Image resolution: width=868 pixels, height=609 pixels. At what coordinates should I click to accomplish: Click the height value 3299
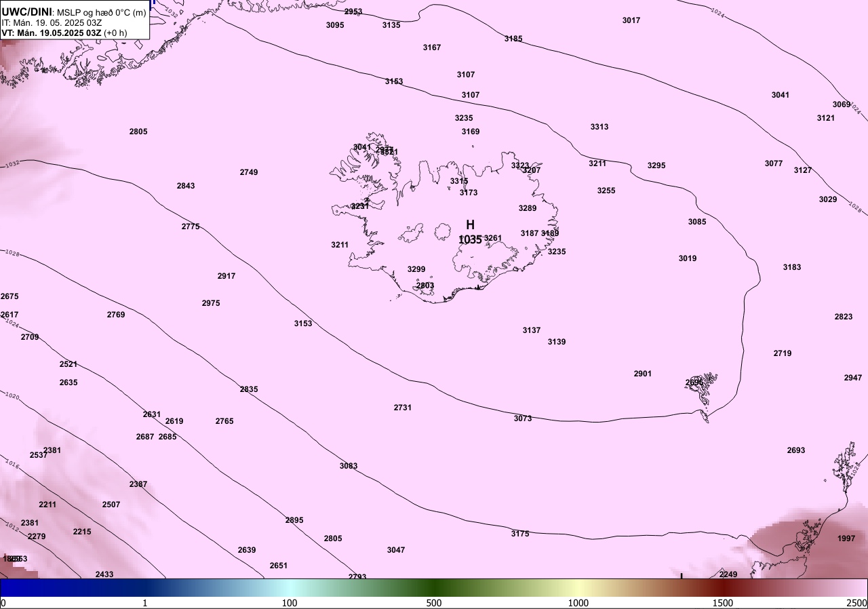click(416, 269)
